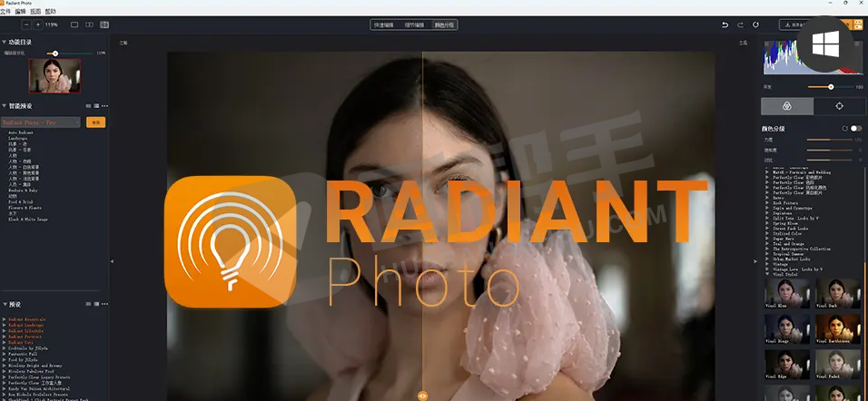
Task: Apply the Vinyl Edge look thumbnail
Action: coord(786,365)
